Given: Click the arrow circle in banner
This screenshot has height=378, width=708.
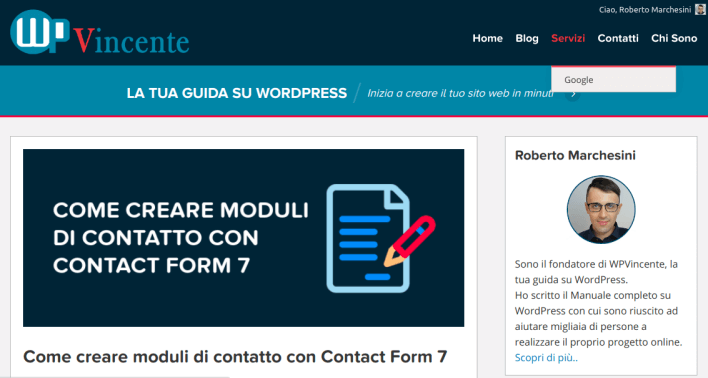Looking at the screenshot, I should [x=573, y=94].
